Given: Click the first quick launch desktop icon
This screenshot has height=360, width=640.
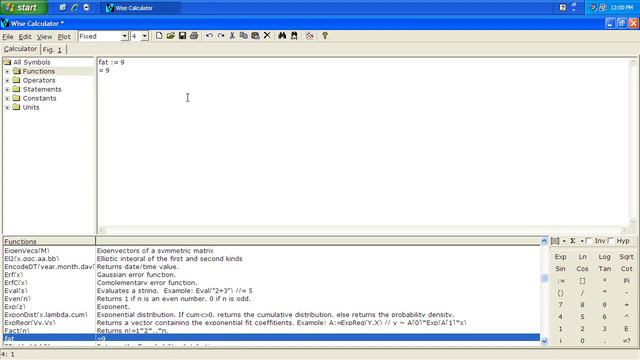Looking at the screenshot, I should point(63,7).
